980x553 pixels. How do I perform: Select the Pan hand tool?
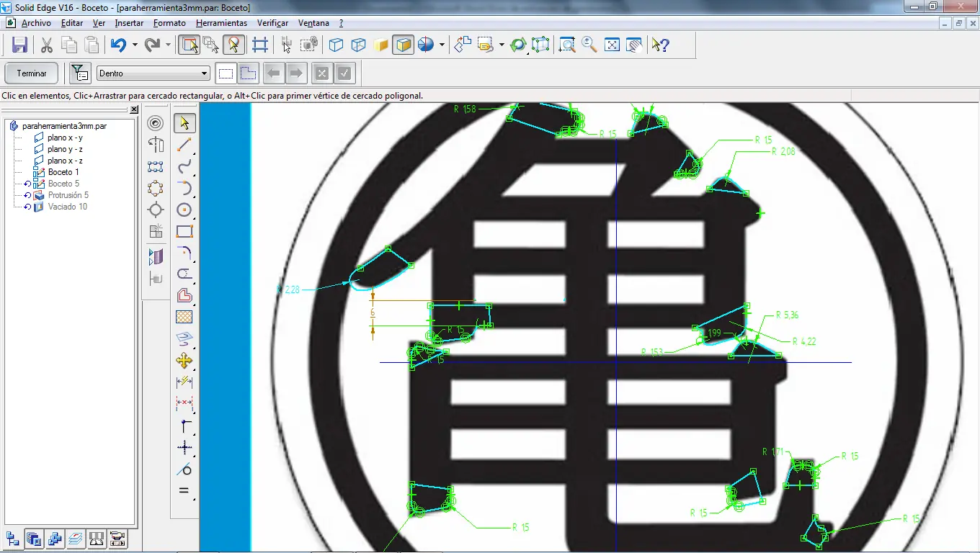click(634, 45)
